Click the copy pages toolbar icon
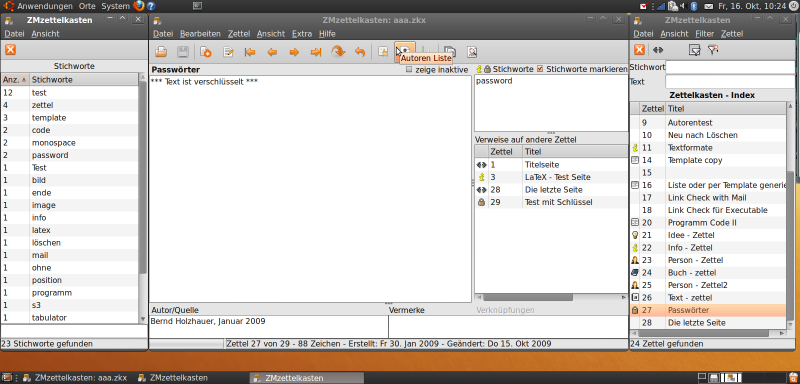This screenshot has width=800, height=384. [x=449, y=52]
